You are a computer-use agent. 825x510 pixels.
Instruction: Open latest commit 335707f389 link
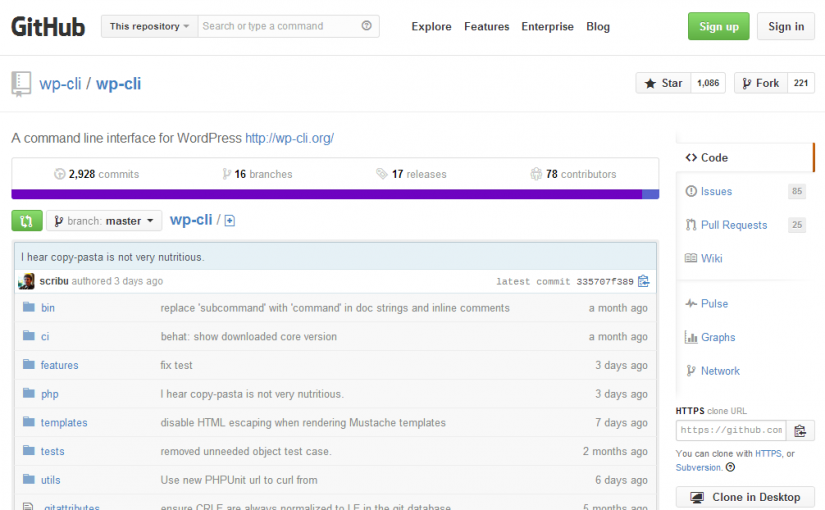point(605,282)
